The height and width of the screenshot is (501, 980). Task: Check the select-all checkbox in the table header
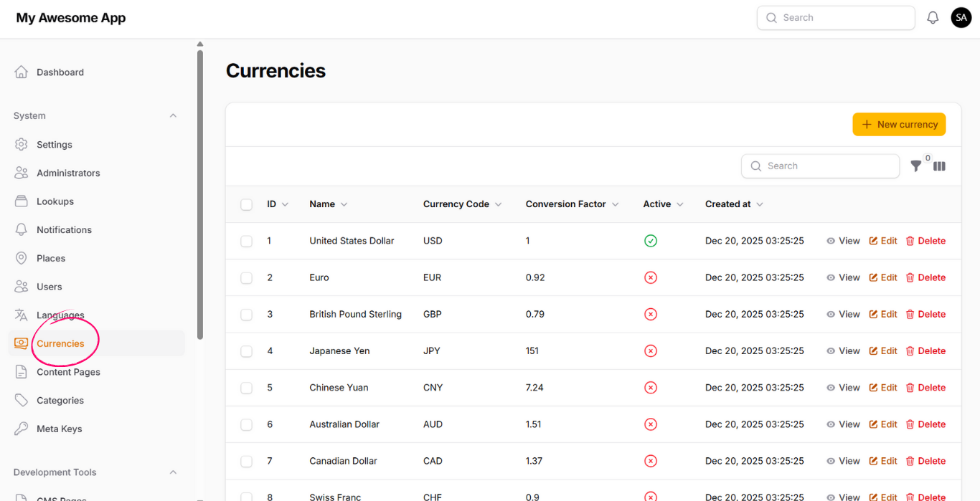pyautogui.click(x=246, y=204)
